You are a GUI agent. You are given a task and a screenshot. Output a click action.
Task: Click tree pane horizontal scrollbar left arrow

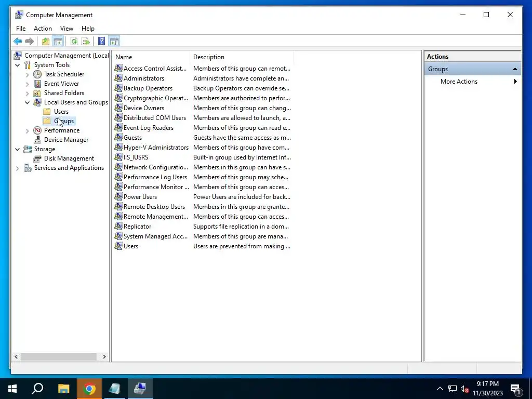(x=16, y=356)
